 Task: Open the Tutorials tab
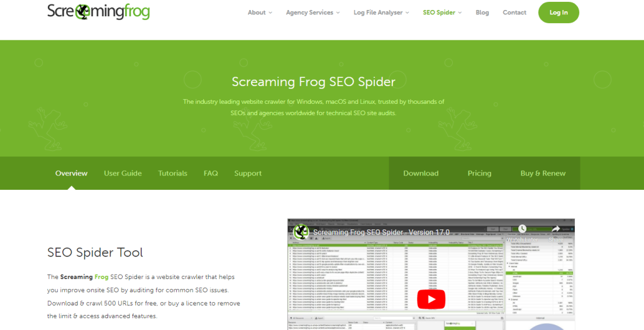[172, 173]
